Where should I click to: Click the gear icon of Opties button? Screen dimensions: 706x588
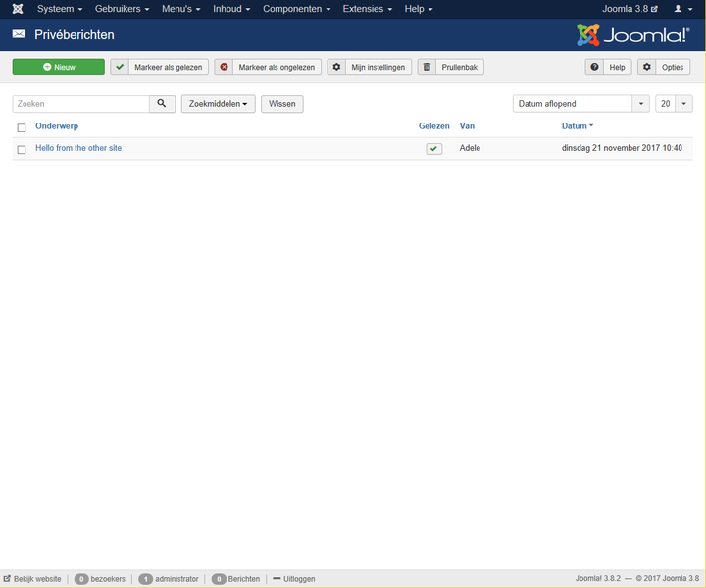[646, 67]
